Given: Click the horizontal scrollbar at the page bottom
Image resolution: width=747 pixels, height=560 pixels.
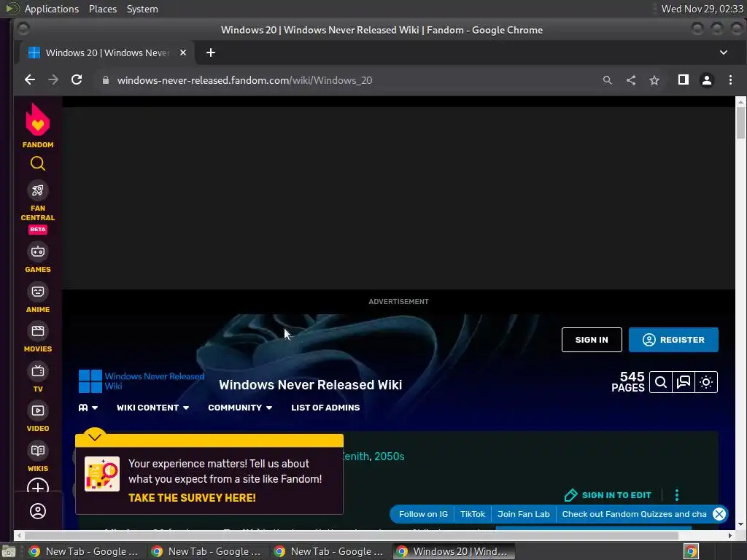Looking at the screenshot, I should tap(352, 536).
